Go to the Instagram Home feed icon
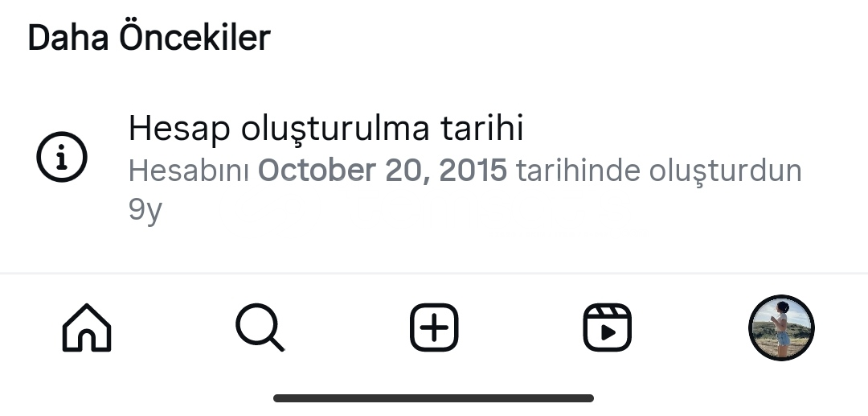 pyautogui.click(x=86, y=327)
